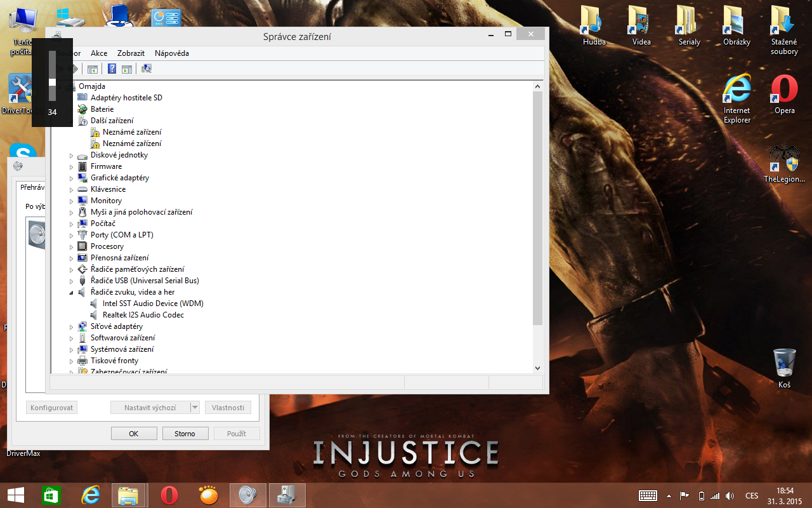Scan for hardware changes toolbar icon
812x508 pixels.
(147, 69)
